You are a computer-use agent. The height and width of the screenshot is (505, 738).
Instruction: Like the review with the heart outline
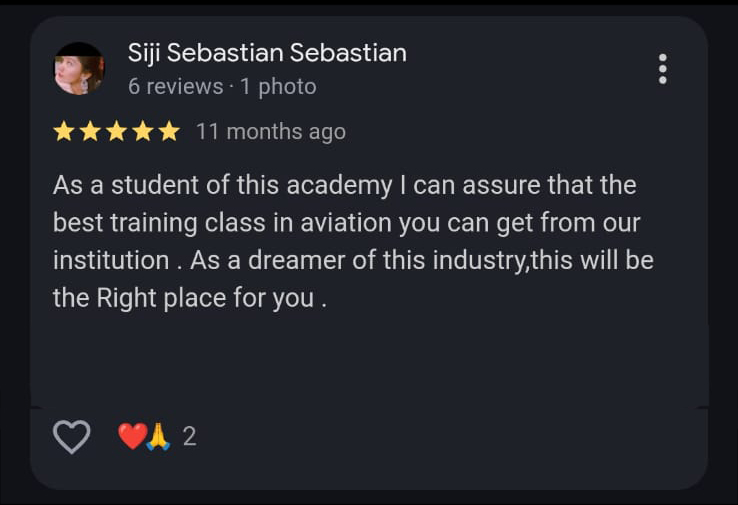coord(71,436)
